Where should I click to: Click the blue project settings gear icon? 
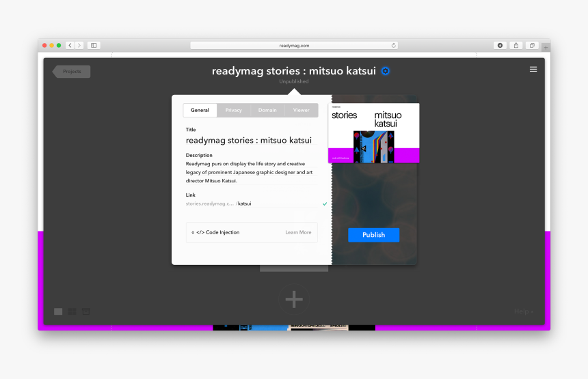[386, 71]
